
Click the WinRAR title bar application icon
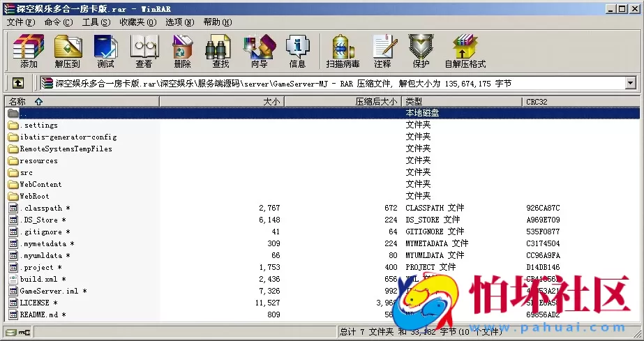point(9,8)
